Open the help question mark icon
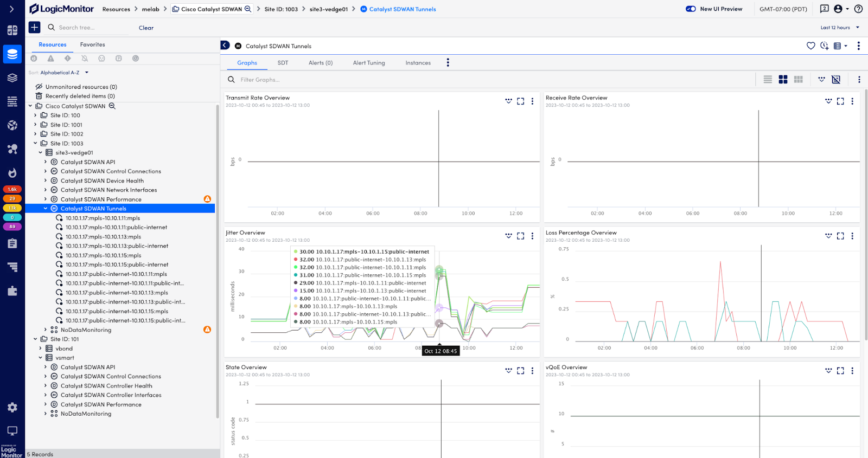868x458 pixels. tap(858, 9)
